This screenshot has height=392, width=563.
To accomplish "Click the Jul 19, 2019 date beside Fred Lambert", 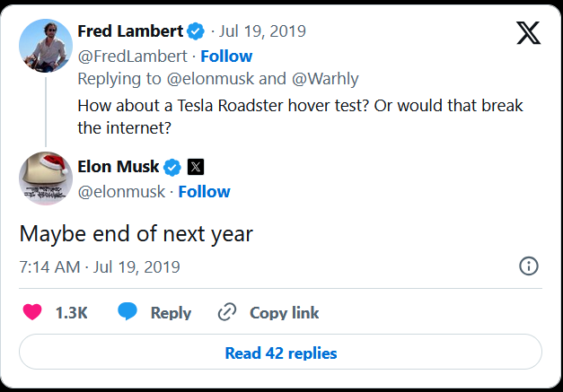I will [262, 31].
